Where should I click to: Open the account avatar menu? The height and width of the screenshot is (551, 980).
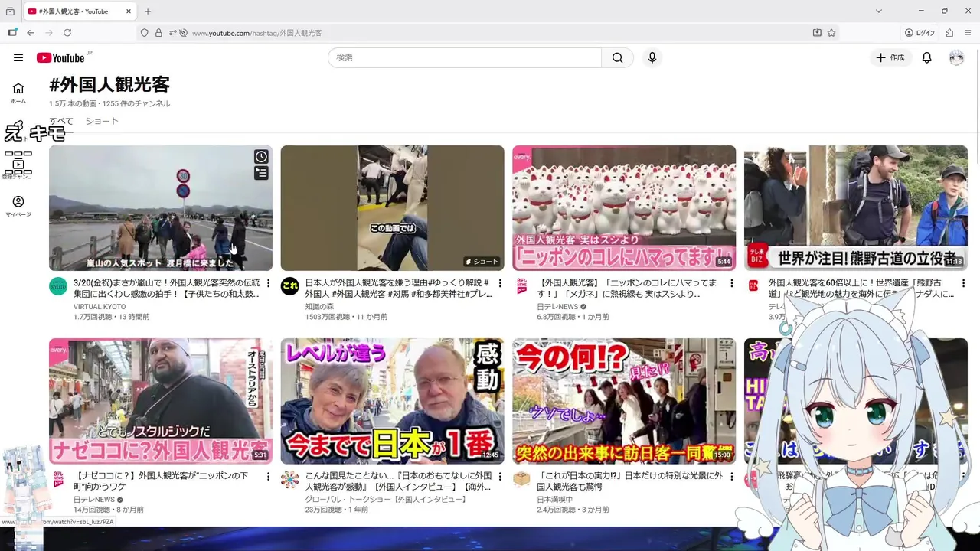[956, 57]
